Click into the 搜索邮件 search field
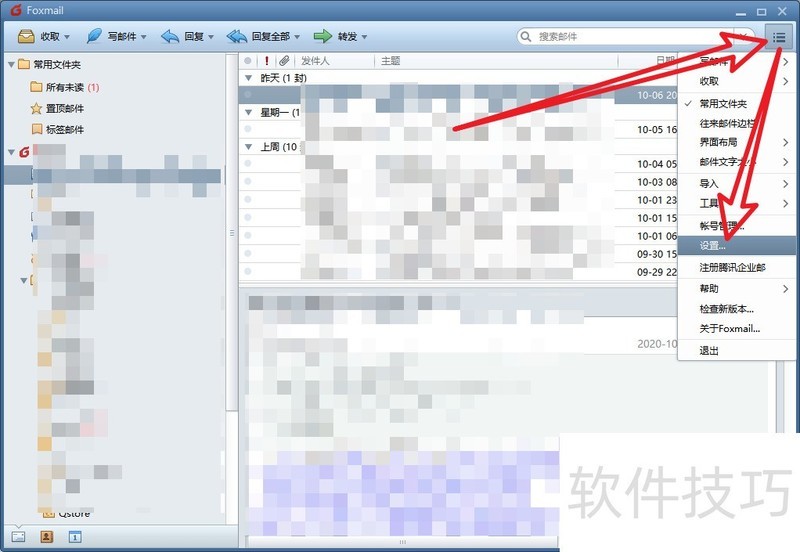This screenshot has width=800, height=552. 632,37
